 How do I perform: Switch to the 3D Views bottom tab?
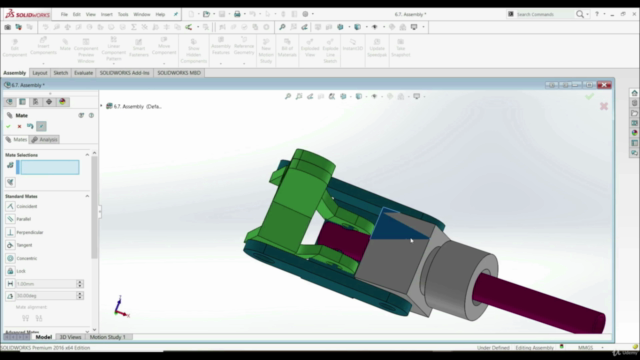point(70,337)
